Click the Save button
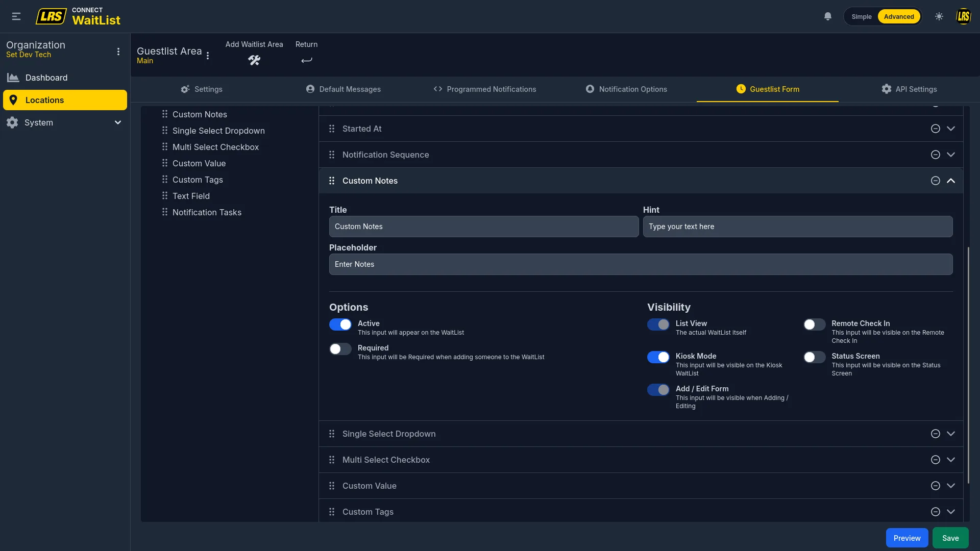 click(950, 538)
